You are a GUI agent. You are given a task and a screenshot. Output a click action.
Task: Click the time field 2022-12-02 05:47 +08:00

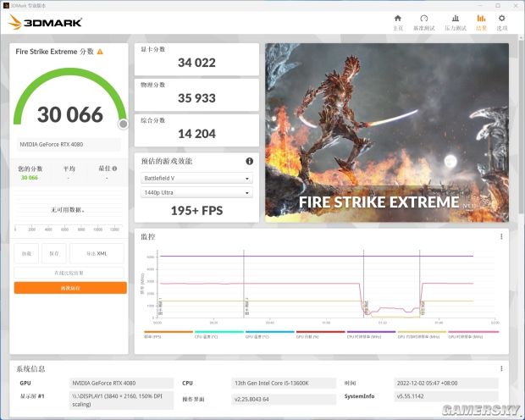pyautogui.click(x=446, y=383)
